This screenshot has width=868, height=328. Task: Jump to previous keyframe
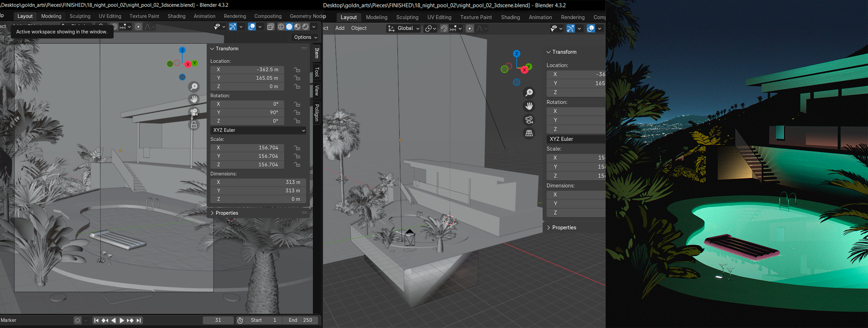point(105,320)
